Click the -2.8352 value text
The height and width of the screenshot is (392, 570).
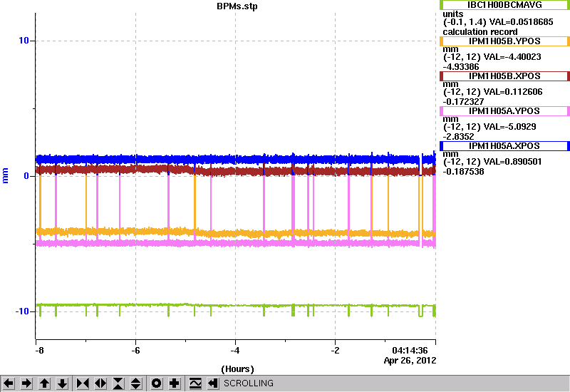point(458,137)
